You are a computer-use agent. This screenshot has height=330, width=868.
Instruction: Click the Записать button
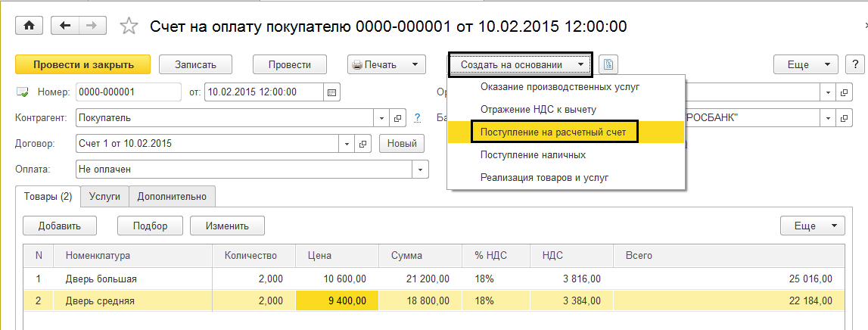tap(194, 64)
